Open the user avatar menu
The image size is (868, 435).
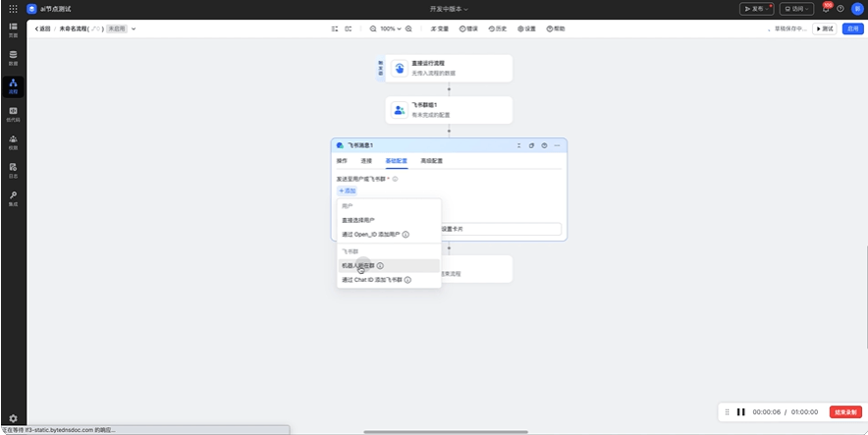857,8
